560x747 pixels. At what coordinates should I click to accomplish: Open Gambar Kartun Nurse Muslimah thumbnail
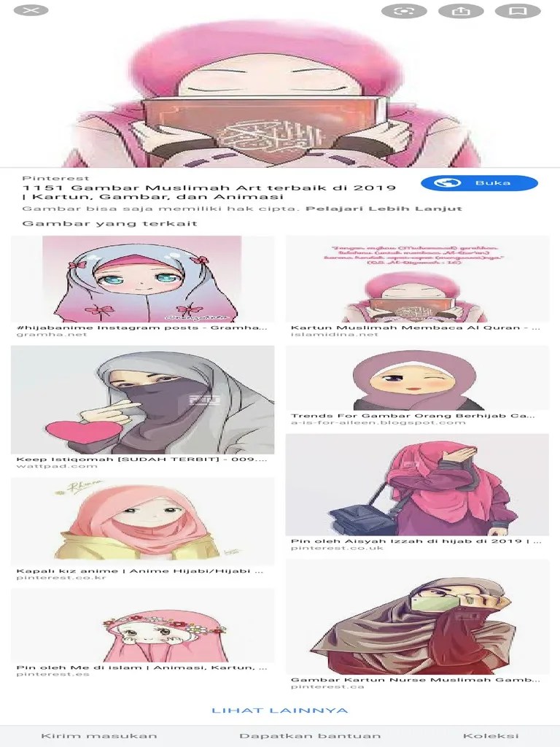pos(417,617)
